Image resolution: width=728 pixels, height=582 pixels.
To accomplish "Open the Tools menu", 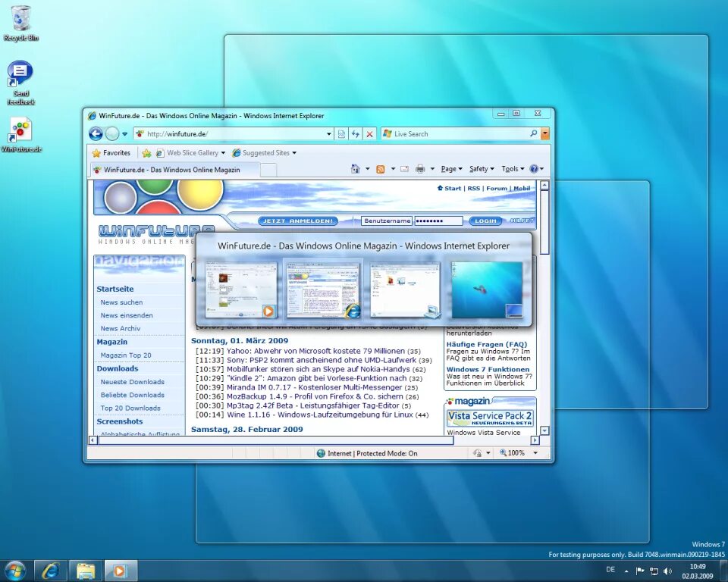I will point(513,169).
